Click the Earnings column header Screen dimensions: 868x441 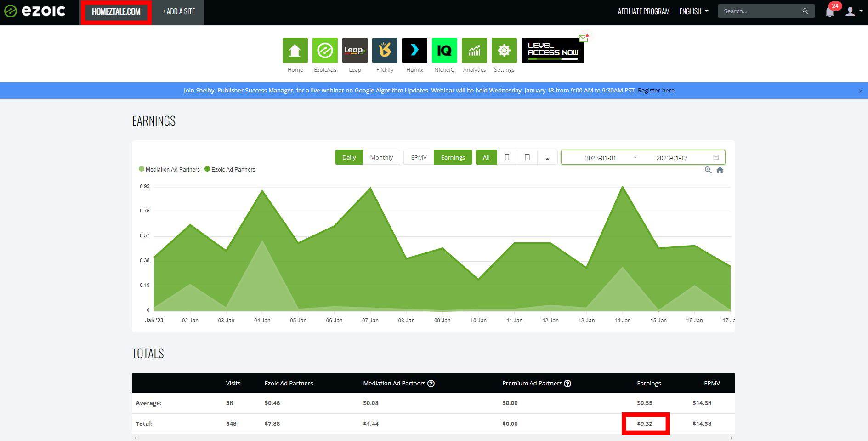pyautogui.click(x=649, y=383)
